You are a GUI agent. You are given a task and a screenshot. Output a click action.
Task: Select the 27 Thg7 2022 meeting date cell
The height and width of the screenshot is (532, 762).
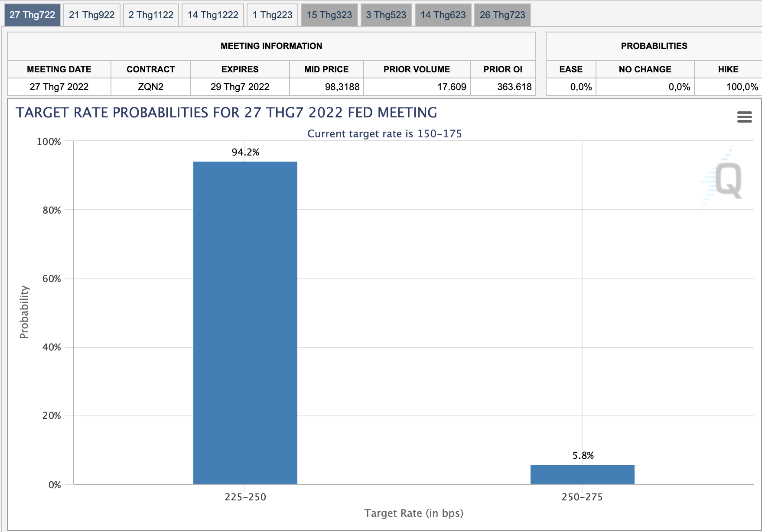(59, 87)
